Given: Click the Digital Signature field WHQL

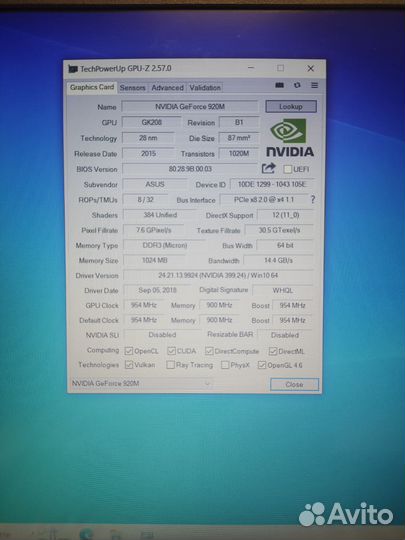Looking at the screenshot, I should click(x=283, y=290).
